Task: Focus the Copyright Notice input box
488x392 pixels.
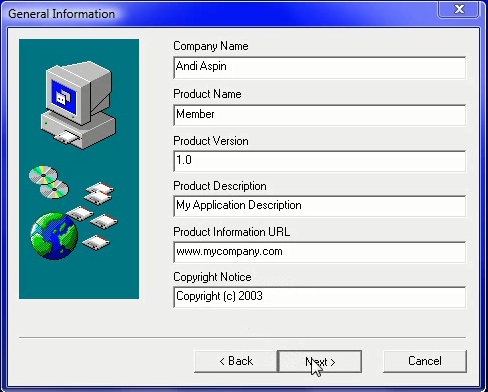Action: 319,297
